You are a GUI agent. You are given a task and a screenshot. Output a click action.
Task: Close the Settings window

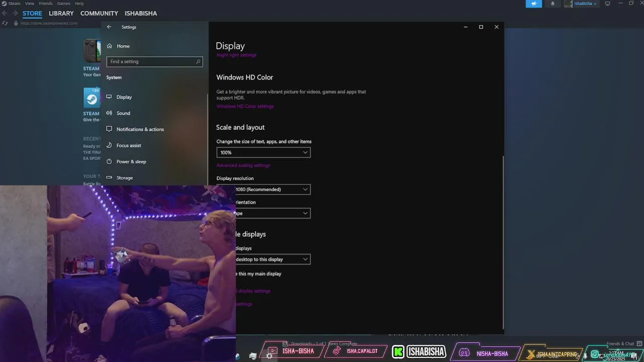pyautogui.click(x=497, y=27)
